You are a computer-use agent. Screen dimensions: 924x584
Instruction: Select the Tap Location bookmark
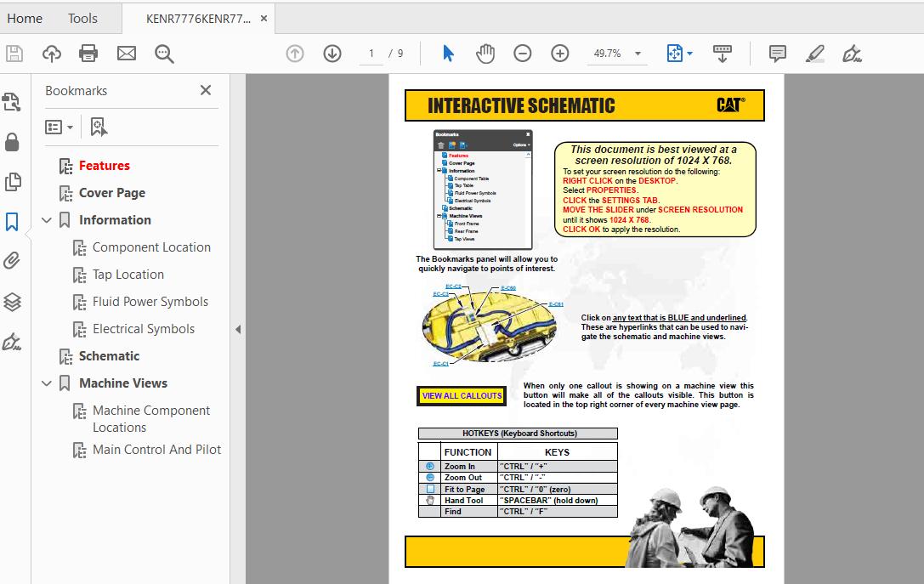coord(129,274)
